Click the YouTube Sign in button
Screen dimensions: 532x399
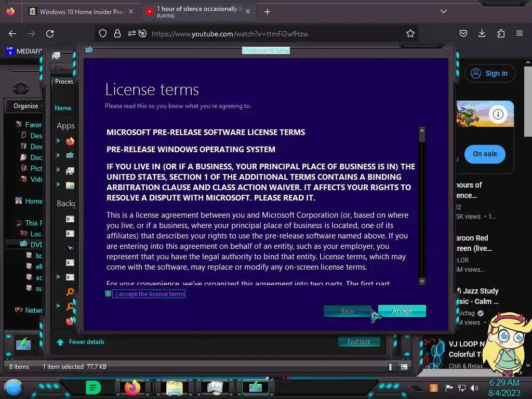[490, 73]
